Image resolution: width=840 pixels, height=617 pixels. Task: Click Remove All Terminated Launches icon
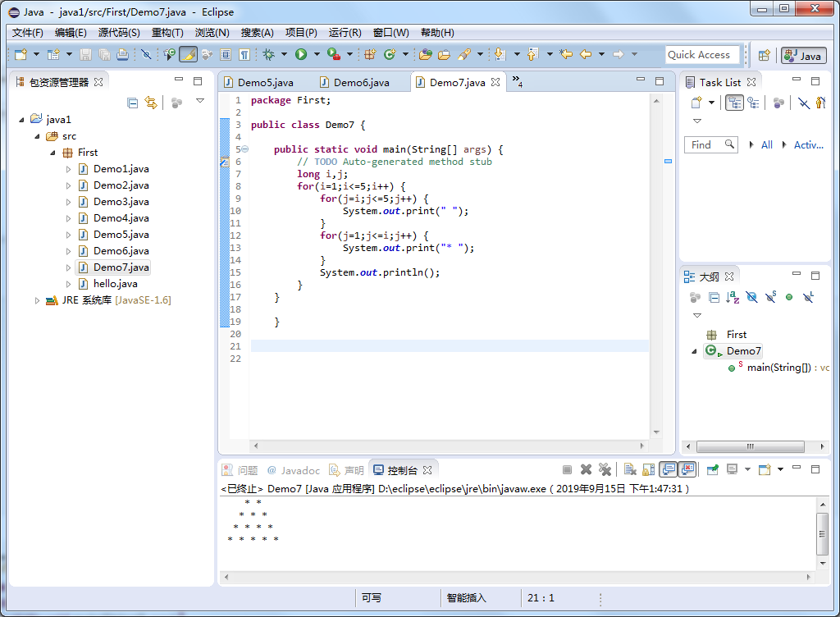[x=605, y=469]
